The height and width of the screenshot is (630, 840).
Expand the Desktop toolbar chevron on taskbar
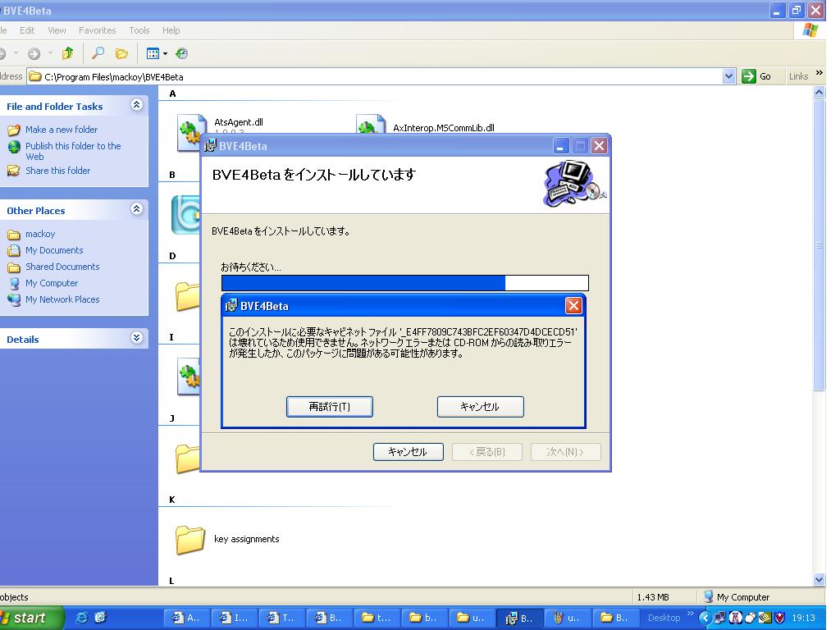[690, 614]
